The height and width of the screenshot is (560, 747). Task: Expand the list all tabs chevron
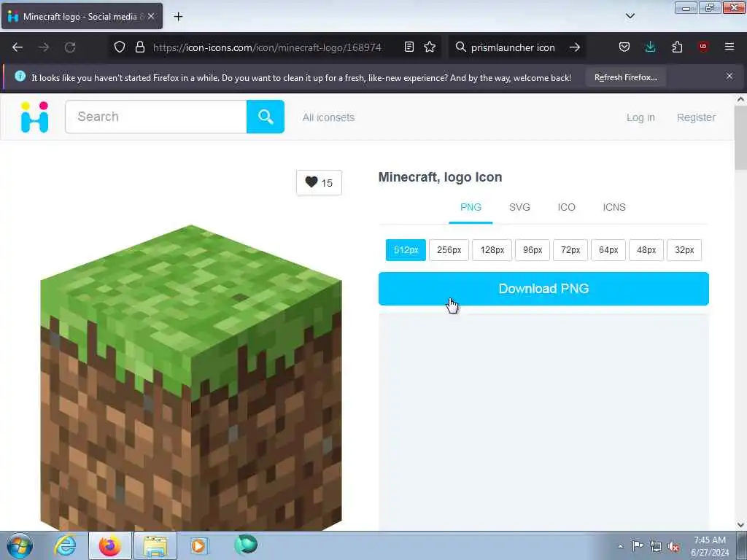tap(630, 16)
